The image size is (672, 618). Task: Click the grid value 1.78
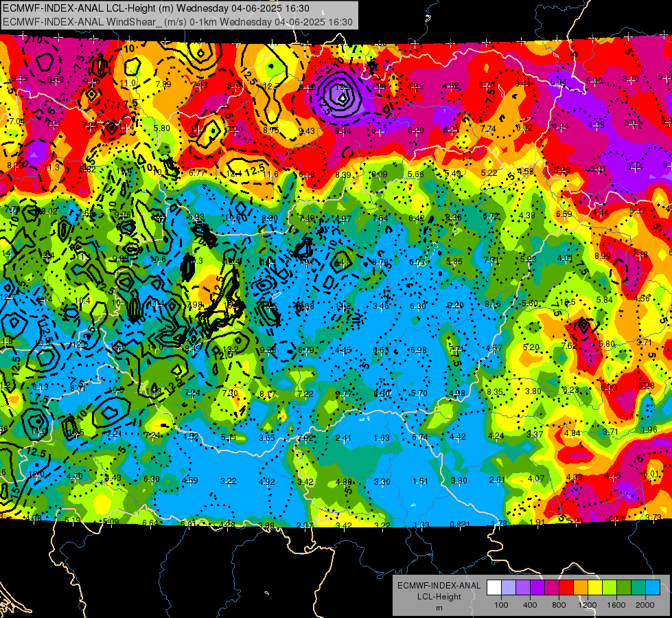(x=500, y=523)
